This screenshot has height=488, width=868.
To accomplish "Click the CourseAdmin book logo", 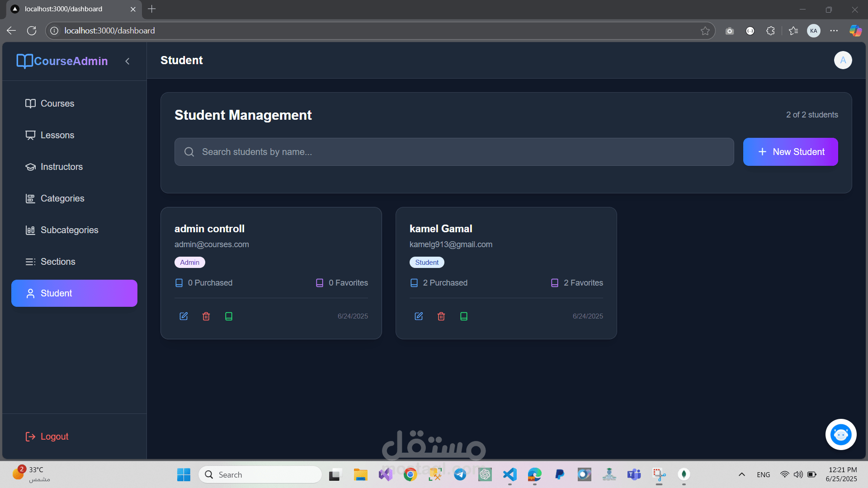I will (24, 61).
